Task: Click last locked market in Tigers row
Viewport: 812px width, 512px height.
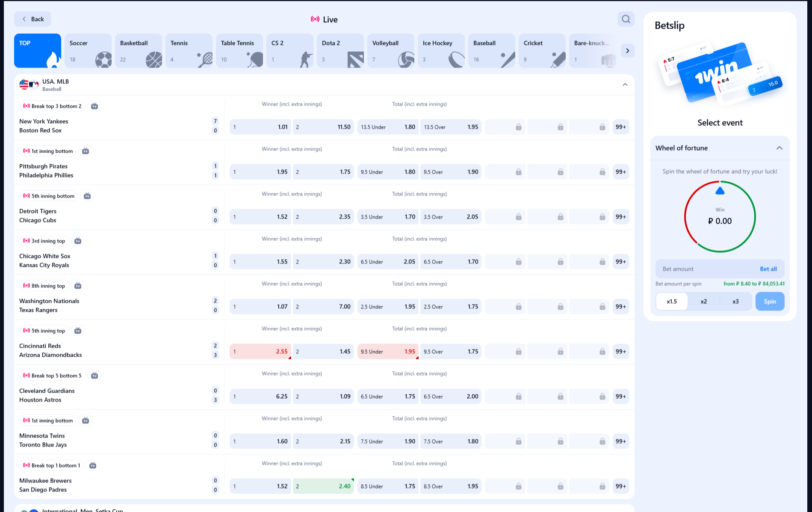Action: (589, 217)
